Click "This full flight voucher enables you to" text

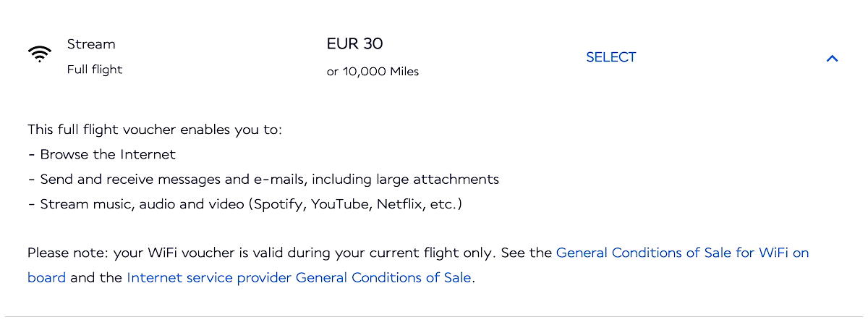(155, 130)
